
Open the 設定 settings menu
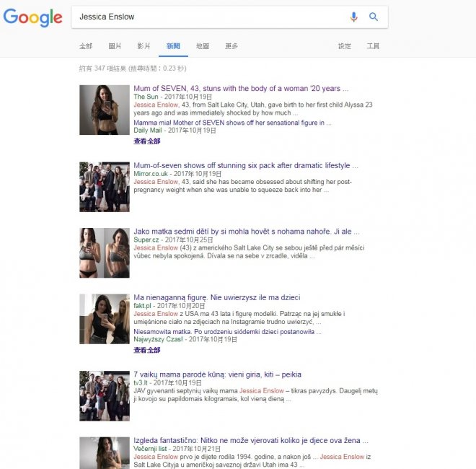pos(345,46)
